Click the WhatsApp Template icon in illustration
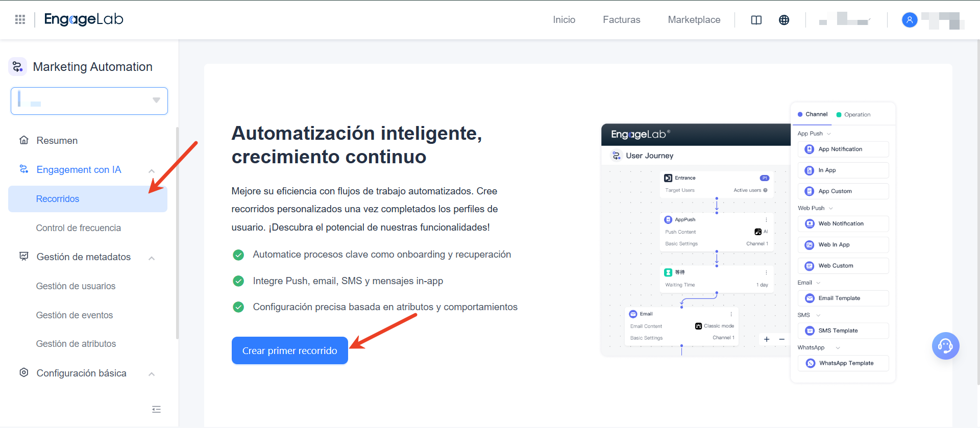980x428 pixels. tap(811, 363)
